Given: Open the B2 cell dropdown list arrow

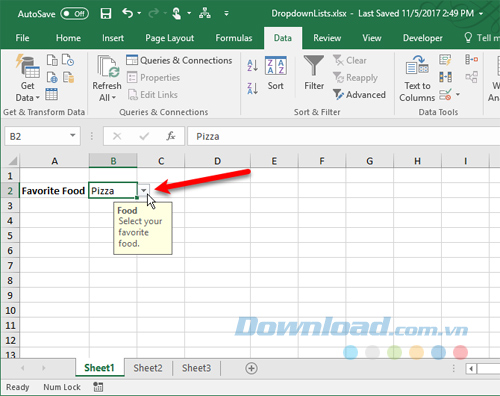Looking at the screenshot, I should [143, 190].
